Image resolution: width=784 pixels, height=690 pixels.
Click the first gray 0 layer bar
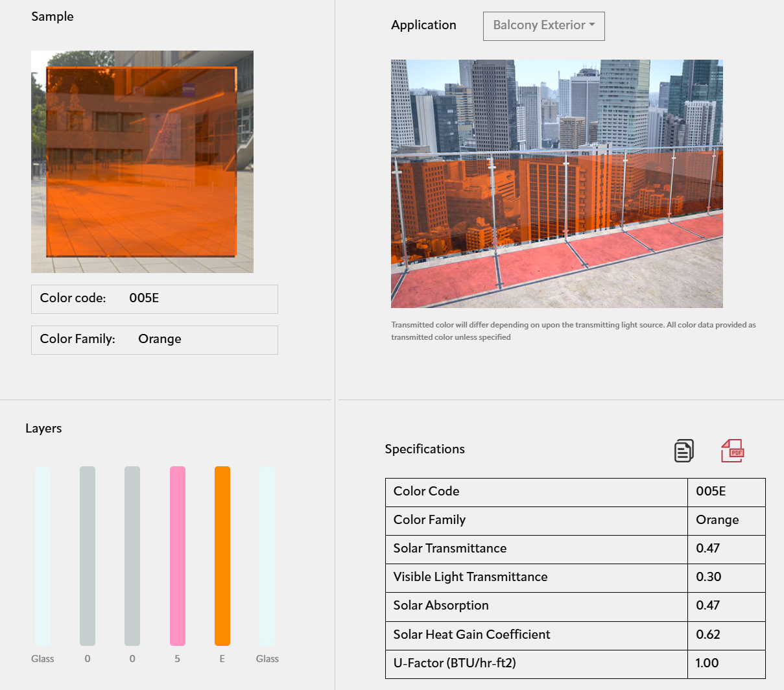pyautogui.click(x=88, y=556)
